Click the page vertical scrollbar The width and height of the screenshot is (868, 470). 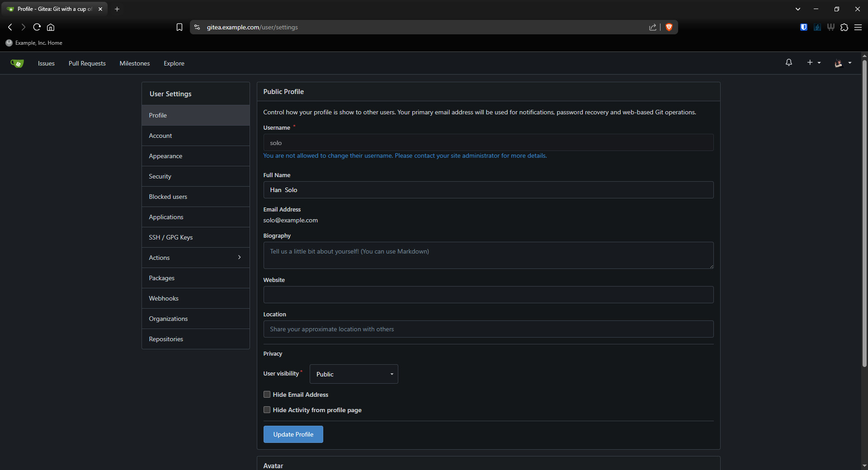pos(864,212)
